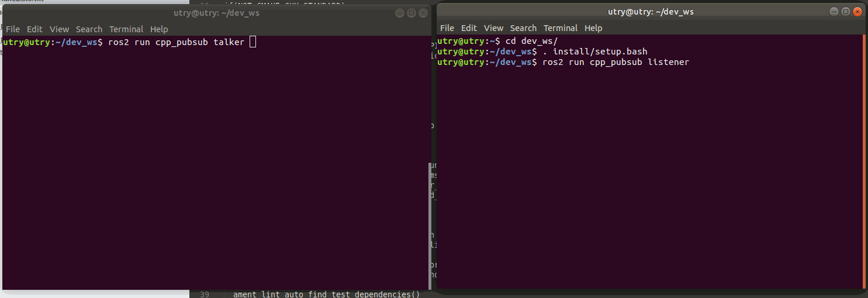Open View menu in right terminal
Image resolution: width=868 pixels, height=298 pixels.
(493, 28)
